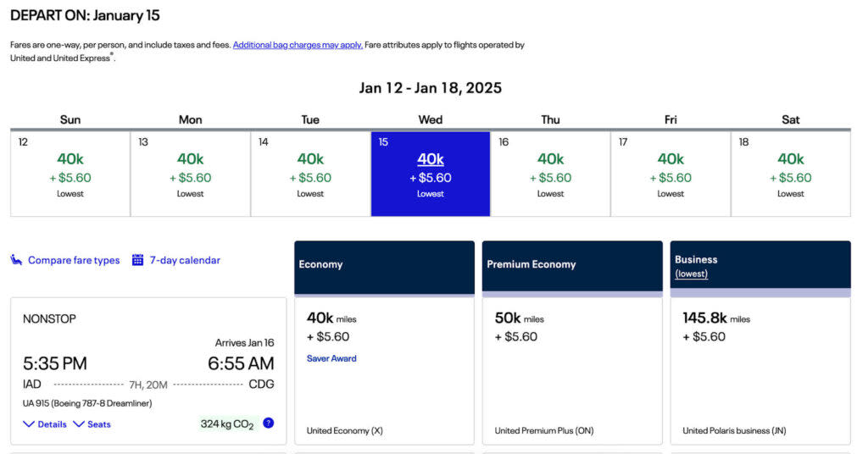Select Saturday January 18 fare cell

(x=791, y=174)
